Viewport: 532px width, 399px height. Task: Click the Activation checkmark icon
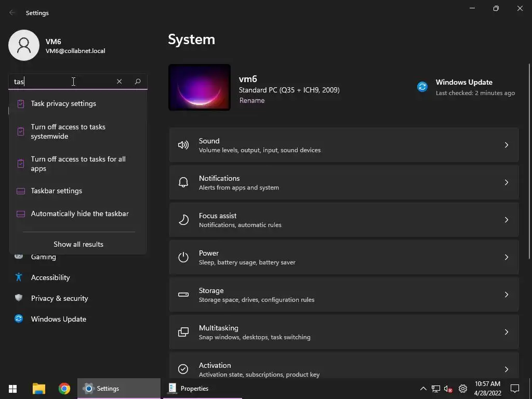pos(183,369)
